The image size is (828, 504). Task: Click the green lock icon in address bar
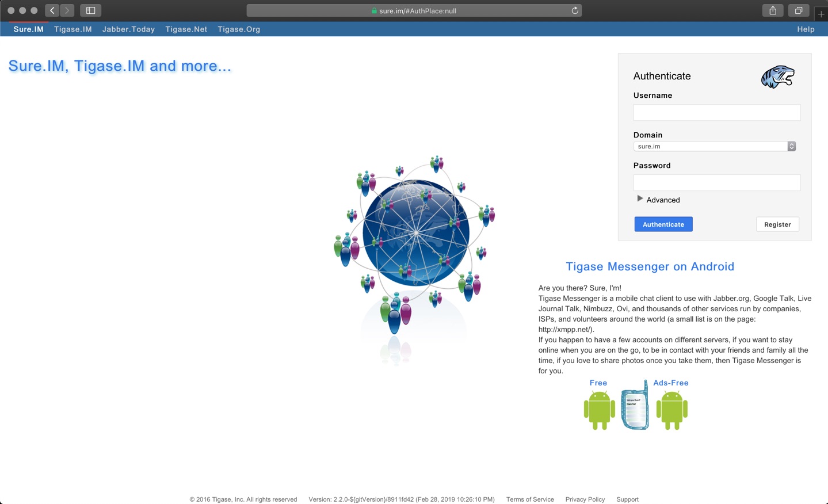coord(374,11)
